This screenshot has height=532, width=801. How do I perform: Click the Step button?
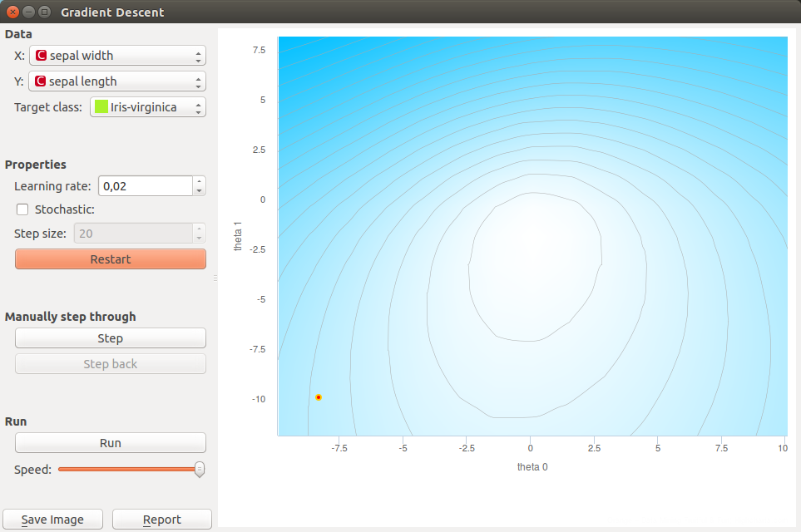click(110, 337)
